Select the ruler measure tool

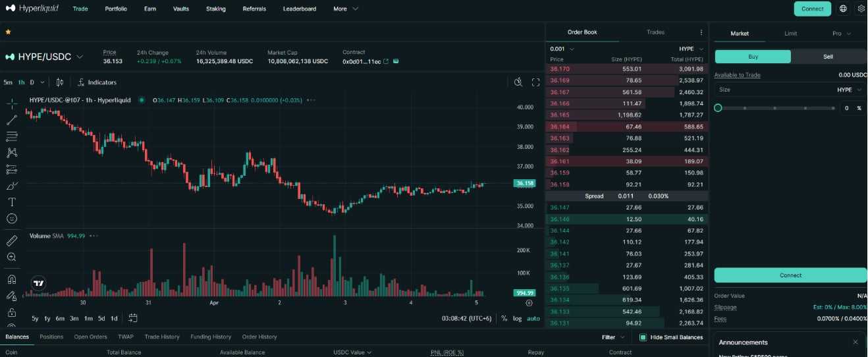pos(11,241)
